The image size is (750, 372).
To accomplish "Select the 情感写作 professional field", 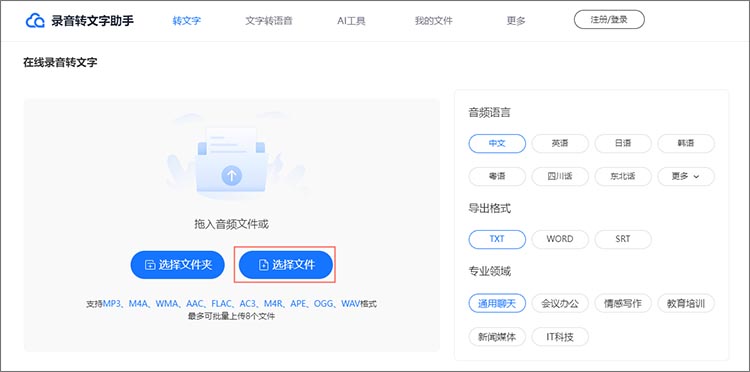I will click(x=623, y=303).
